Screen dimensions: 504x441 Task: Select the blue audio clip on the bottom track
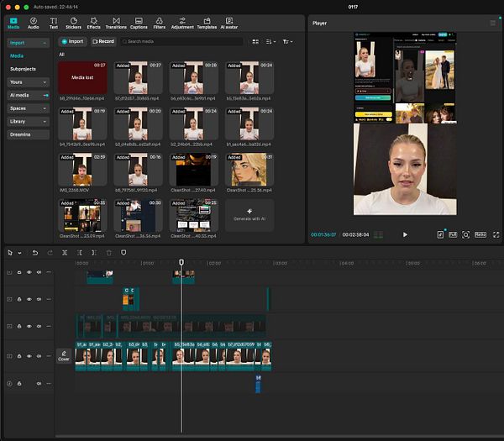258,384
